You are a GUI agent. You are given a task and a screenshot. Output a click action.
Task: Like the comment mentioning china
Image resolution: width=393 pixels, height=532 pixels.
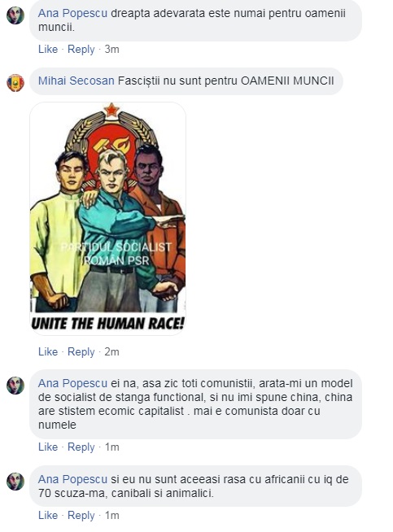[x=48, y=447]
